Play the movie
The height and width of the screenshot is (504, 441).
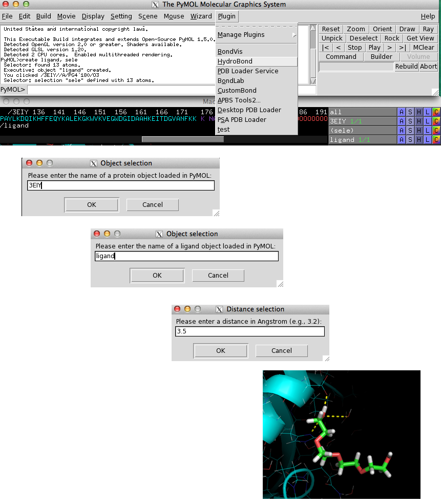pyautogui.click(x=374, y=48)
